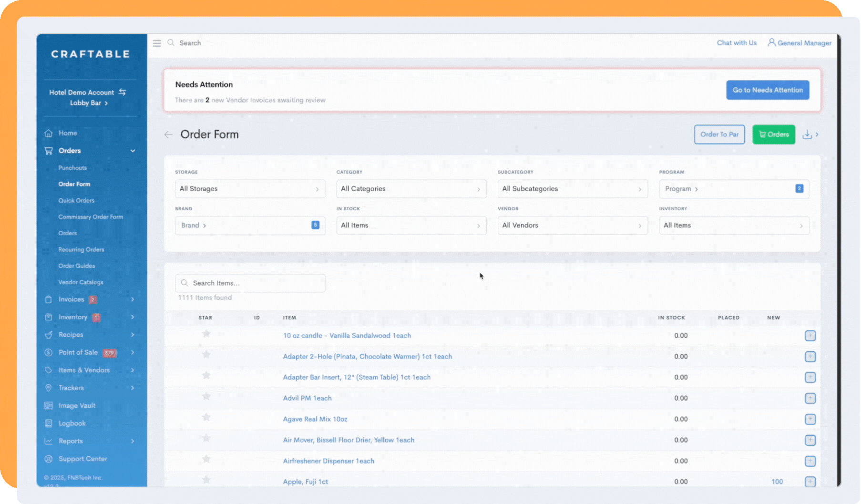Image resolution: width=861 pixels, height=504 pixels.
Task: Click the download icon next to Orders
Action: tap(807, 134)
